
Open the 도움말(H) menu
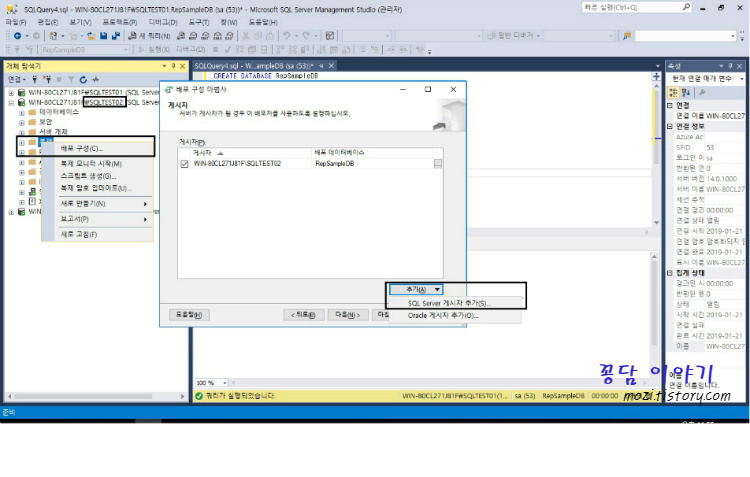pyautogui.click(x=263, y=22)
